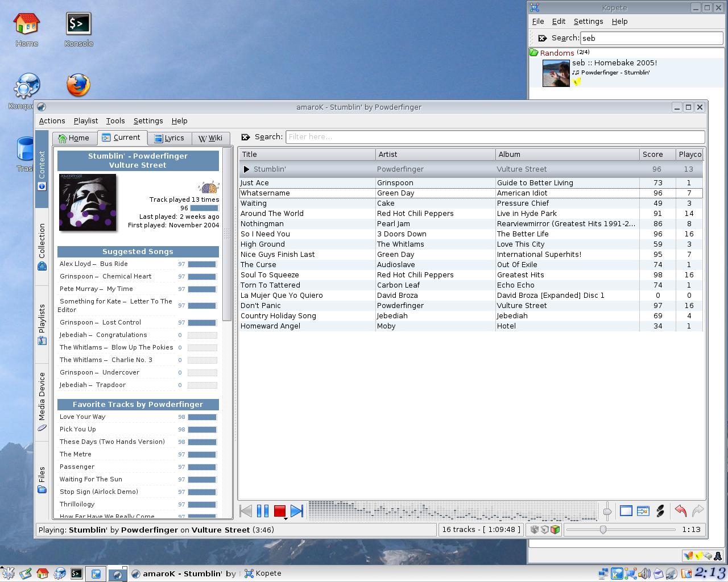Open the Tools menu in amaroK

tap(115, 120)
